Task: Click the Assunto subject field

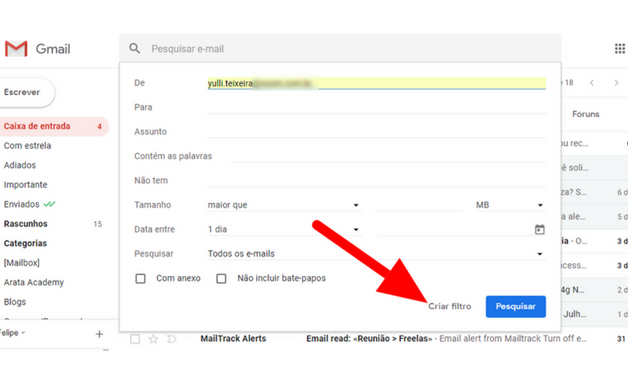Action: 376,132
